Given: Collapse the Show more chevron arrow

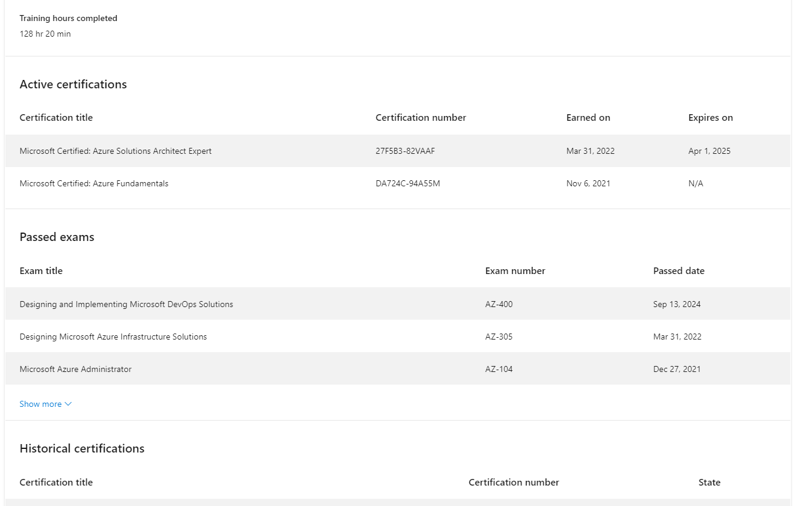Looking at the screenshot, I should [x=68, y=404].
